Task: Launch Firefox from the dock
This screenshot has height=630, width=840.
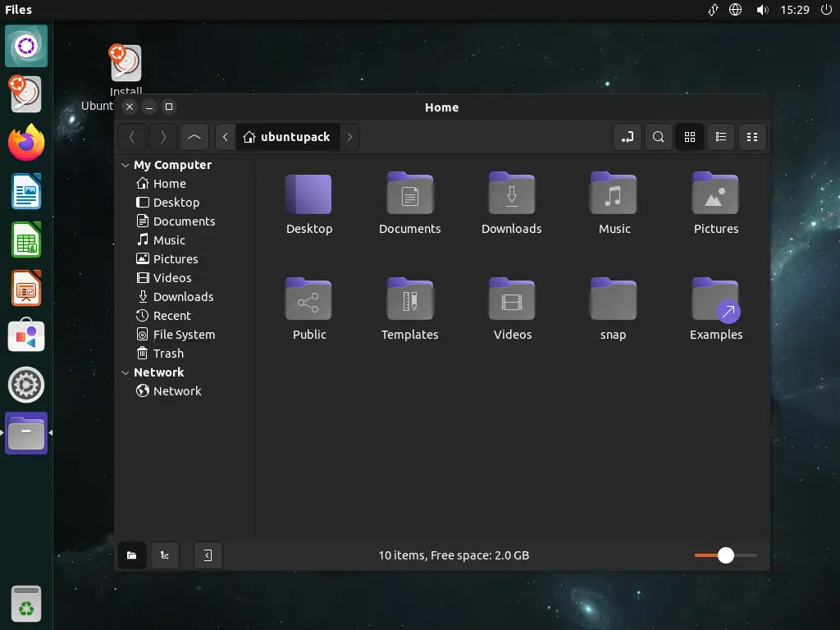Action: [26, 143]
